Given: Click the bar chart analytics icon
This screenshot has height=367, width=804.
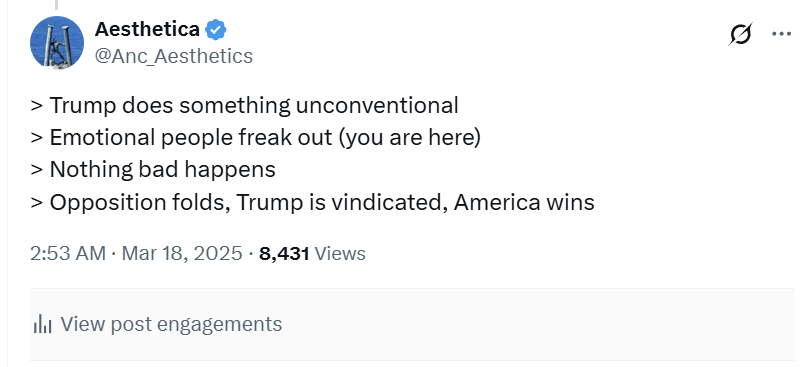Looking at the screenshot, I should click(x=43, y=324).
